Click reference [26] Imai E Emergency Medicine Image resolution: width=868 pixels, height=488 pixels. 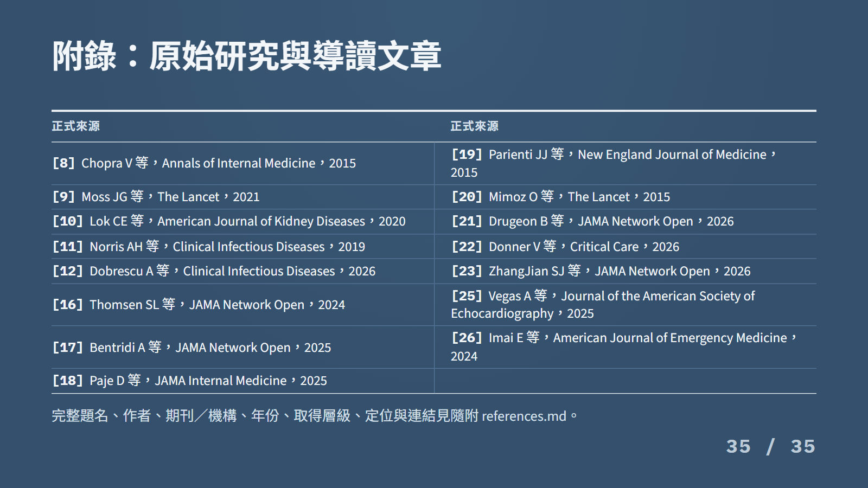[624, 347]
